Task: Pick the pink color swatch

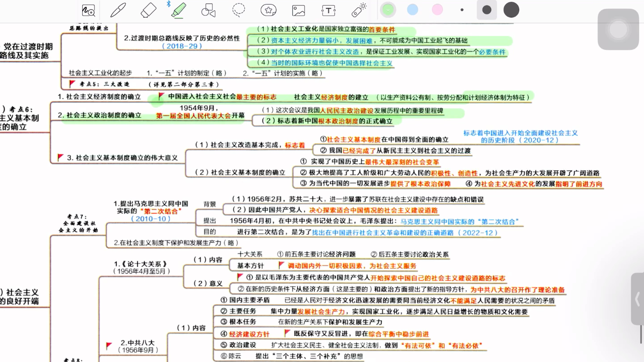Action: click(437, 10)
